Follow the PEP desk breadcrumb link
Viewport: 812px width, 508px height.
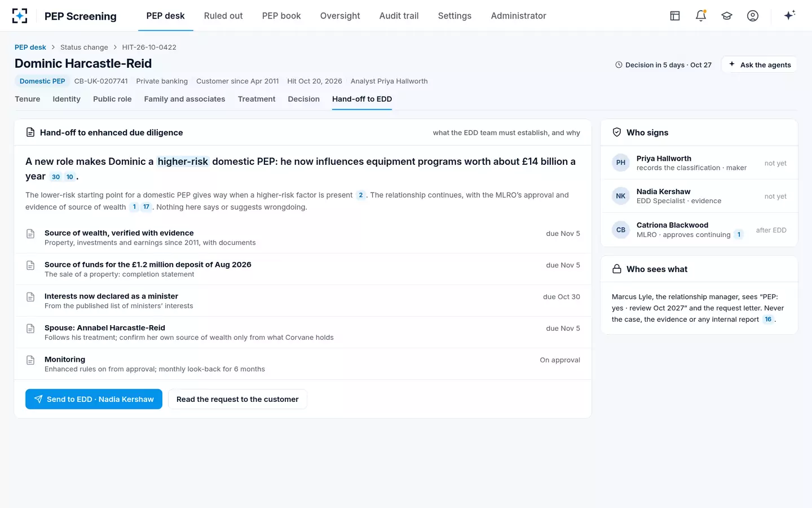click(x=30, y=47)
